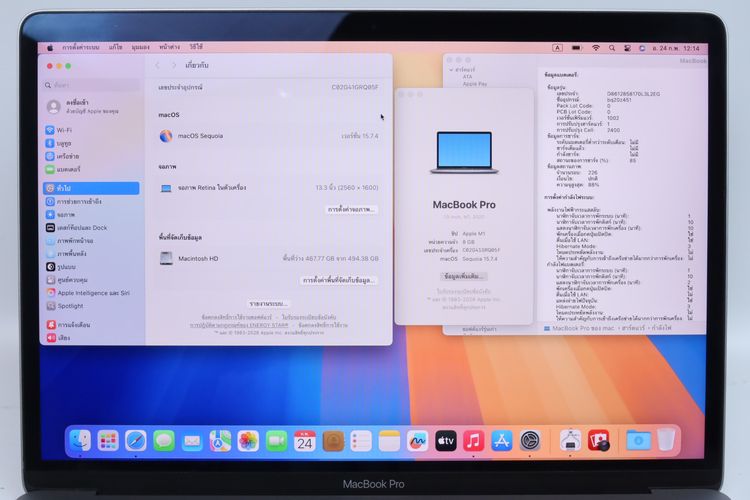Viewport: 750px width, 500px height.
Task: Open Displays (จอภาพ) in the sidebar
Action: 60,214
